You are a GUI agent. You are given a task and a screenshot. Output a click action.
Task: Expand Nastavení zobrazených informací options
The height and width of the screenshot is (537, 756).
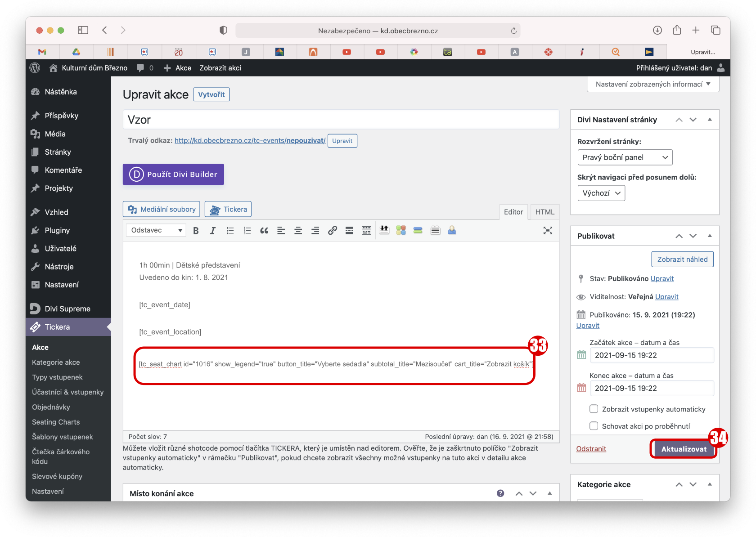[652, 84]
